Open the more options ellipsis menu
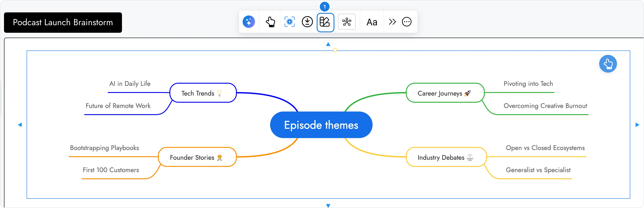Screen dimensions: 644x208 406,22
